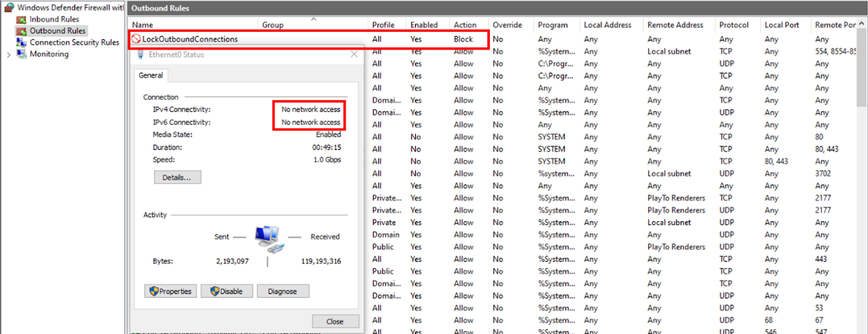Screen dimensions: 868x334
Task: Click the Inbound Rules label
Action: click(x=54, y=19)
